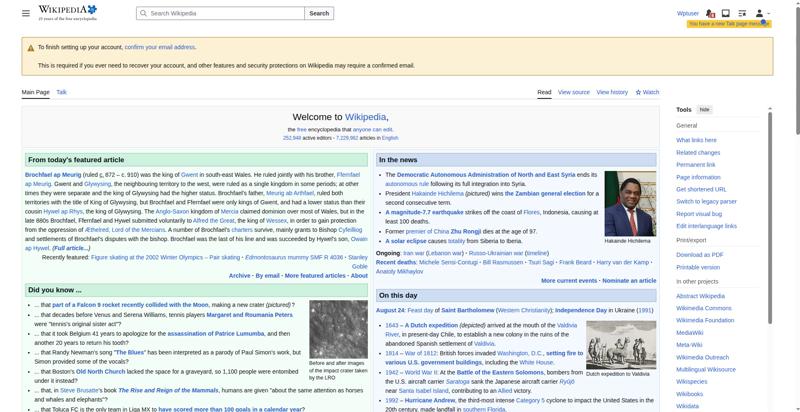Open the Wikibooks link
Screen dimensions: 800x412
click(x=689, y=394)
